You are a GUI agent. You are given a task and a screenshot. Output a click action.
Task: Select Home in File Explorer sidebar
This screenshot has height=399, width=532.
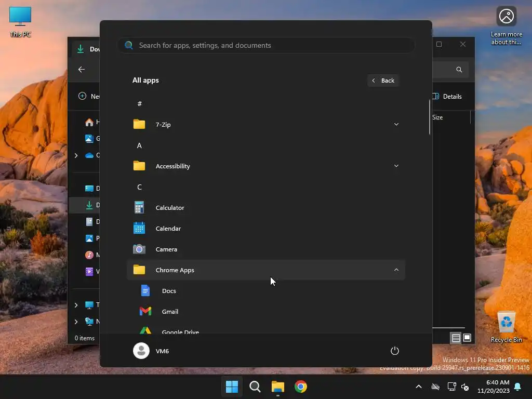[91, 122]
